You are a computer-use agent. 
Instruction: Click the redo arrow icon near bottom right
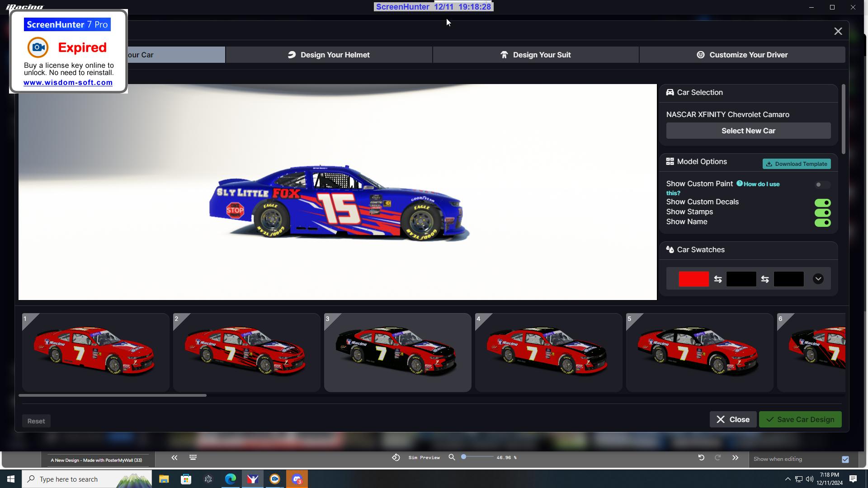[718, 457]
